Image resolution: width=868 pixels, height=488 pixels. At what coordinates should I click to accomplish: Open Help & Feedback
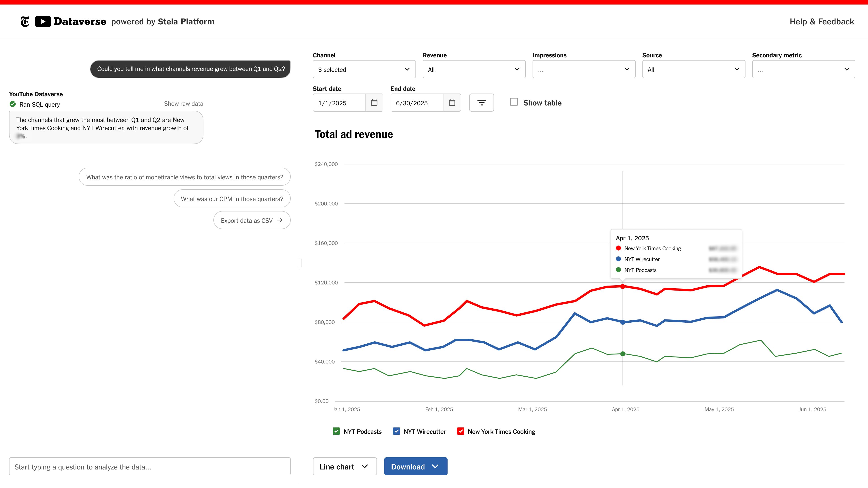[x=822, y=22]
